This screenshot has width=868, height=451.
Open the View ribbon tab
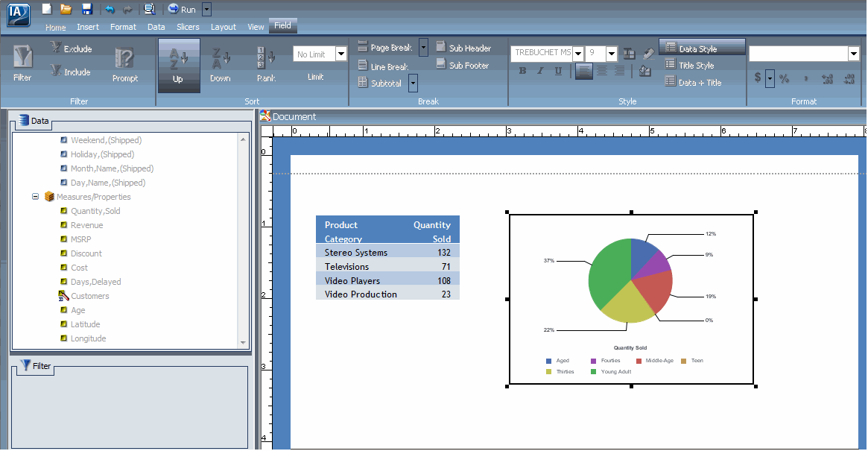click(x=256, y=27)
